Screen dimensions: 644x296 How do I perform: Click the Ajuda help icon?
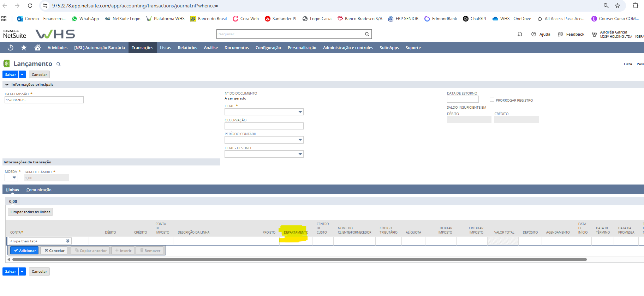pyautogui.click(x=533, y=34)
